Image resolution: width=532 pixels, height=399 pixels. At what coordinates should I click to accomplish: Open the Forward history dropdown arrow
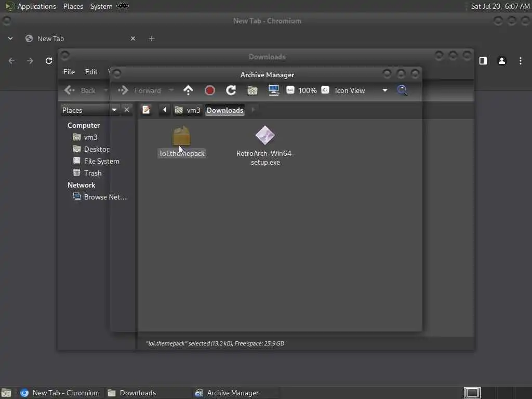[x=171, y=90]
